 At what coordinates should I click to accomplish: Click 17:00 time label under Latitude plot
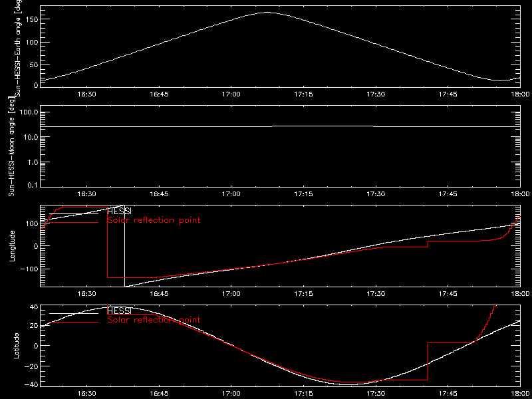point(231,394)
